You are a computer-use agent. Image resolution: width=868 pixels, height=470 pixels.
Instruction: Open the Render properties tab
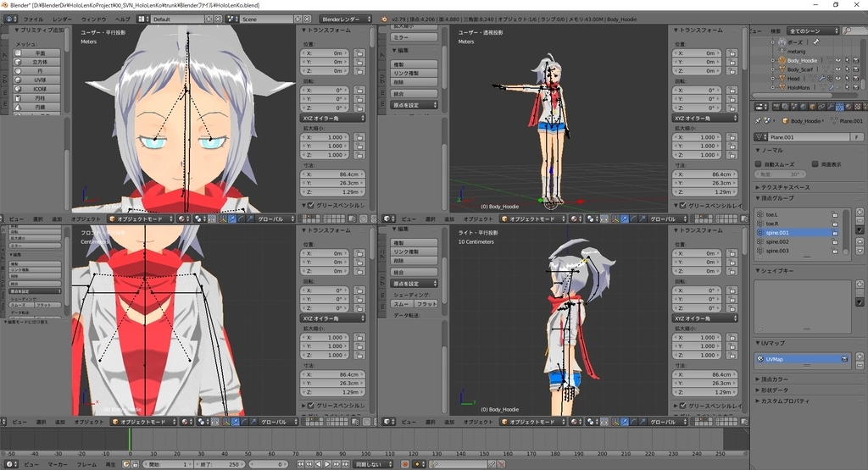point(776,106)
